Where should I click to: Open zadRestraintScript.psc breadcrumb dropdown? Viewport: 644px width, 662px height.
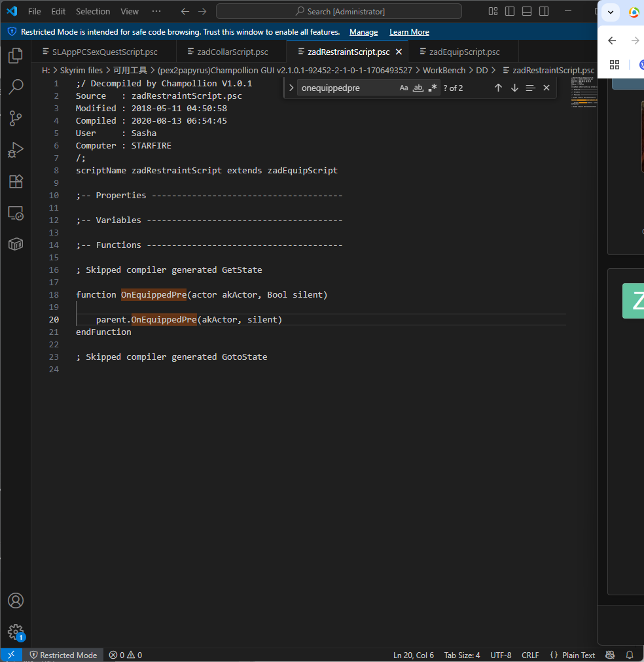coord(548,70)
